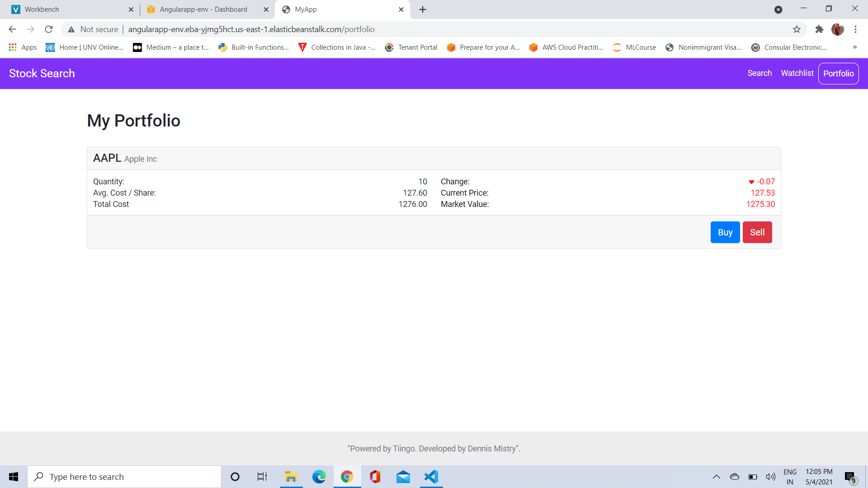Open Chrome's three-dot menu
This screenshot has width=868, height=488.
point(855,29)
